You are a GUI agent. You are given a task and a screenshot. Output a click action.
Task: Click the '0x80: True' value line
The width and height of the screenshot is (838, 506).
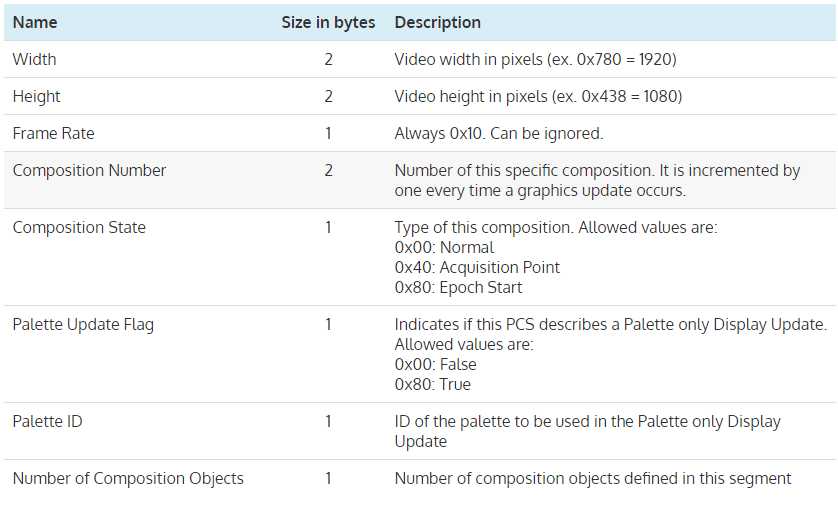pyautogui.click(x=433, y=384)
